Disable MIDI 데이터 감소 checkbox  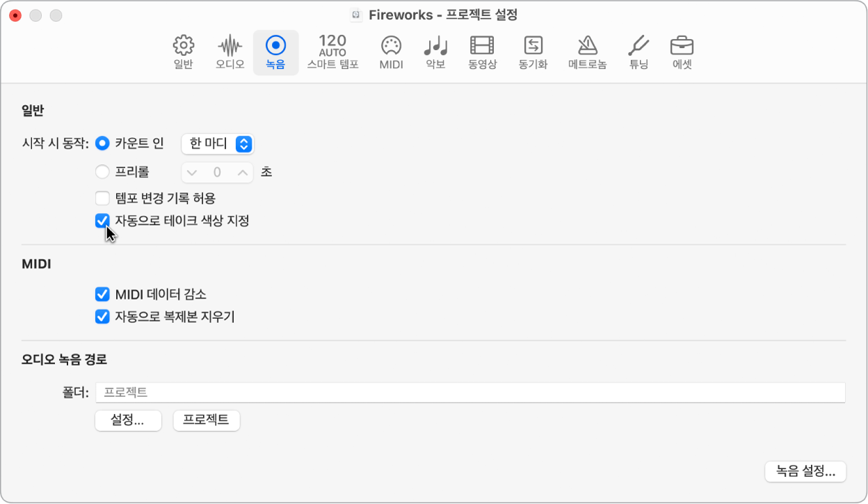(x=102, y=294)
